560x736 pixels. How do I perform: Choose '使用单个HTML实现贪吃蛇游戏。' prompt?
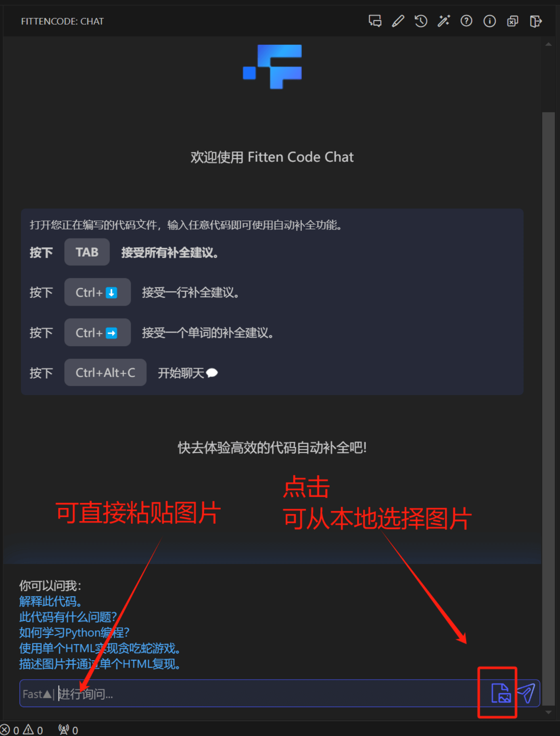pyautogui.click(x=99, y=648)
